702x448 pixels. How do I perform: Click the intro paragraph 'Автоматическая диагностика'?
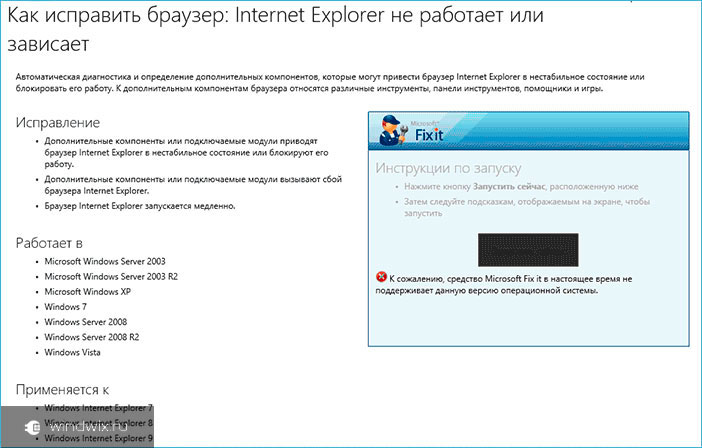pyautogui.click(x=330, y=83)
